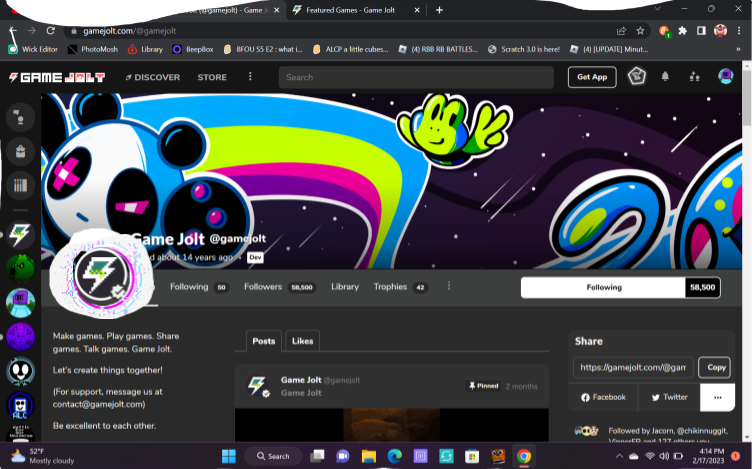
Task: Switch to the Likes tab
Action: click(302, 341)
